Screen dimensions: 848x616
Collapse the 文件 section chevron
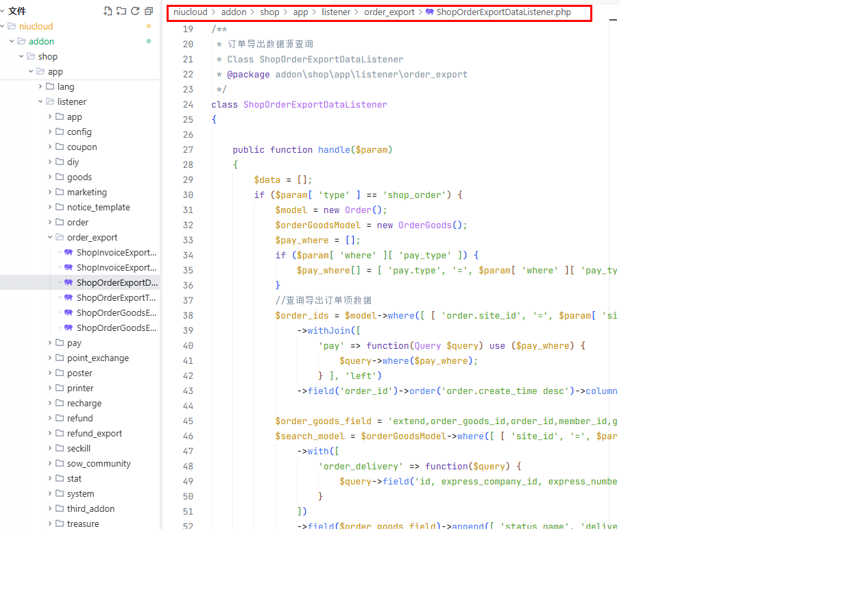(3, 11)
